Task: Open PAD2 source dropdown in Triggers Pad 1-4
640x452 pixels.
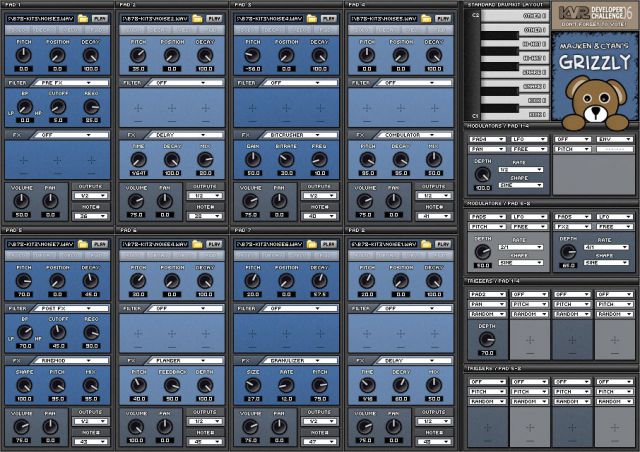Action: [x=487, y=294]
